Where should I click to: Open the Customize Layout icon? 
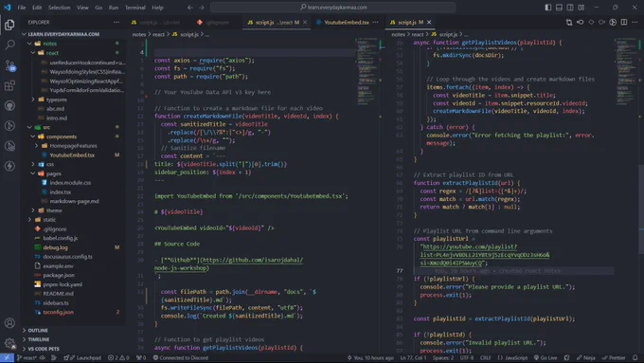coord(581,8)
